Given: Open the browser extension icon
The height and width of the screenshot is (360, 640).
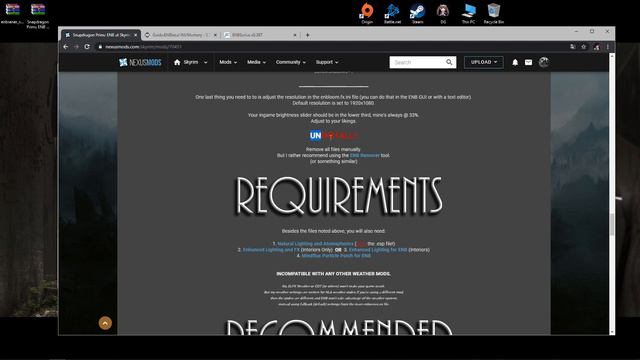Looking at the screenshot, I should [596, 47].
